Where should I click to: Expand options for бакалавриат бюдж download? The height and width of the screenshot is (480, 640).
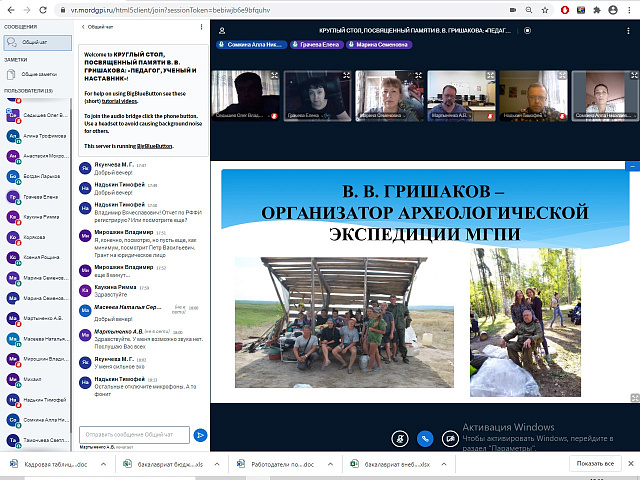[x=217, y=464]
